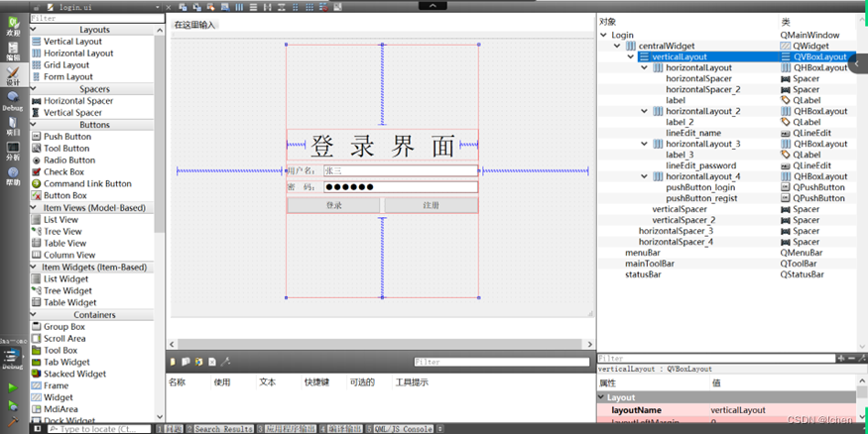Image resolution: width=868 pixels, height=434 pixels.
Task: Apply Lay Out in a Grid
Action: (310, 7)
